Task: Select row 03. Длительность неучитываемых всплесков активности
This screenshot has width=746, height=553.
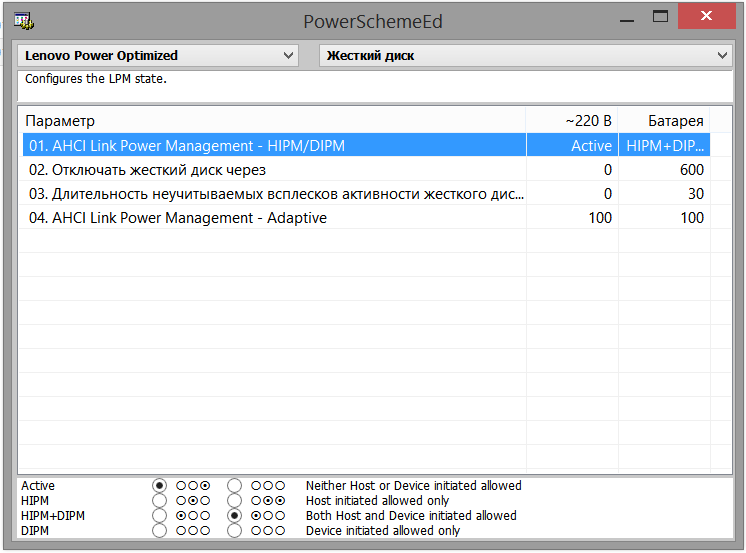Action: (366, 194)
